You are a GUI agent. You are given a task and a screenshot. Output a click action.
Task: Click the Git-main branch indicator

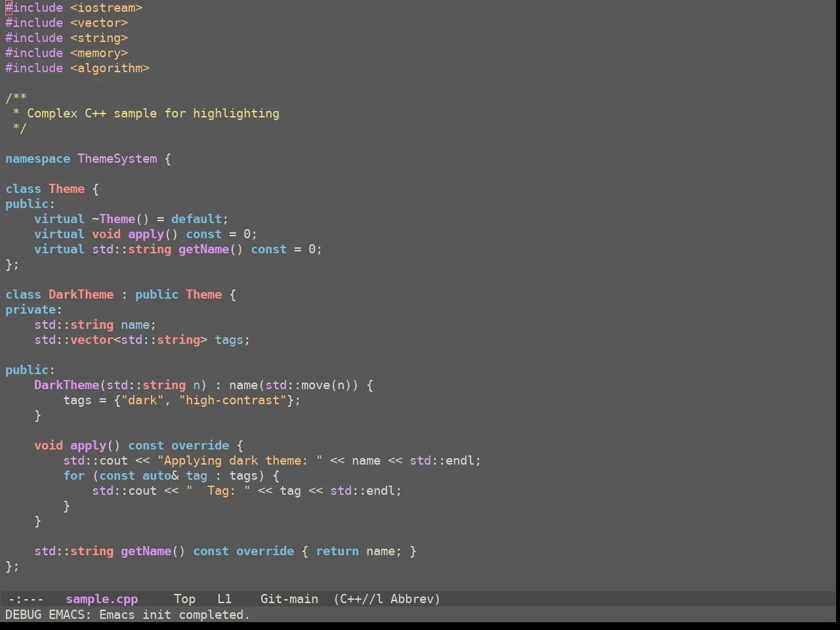point(289,599)
